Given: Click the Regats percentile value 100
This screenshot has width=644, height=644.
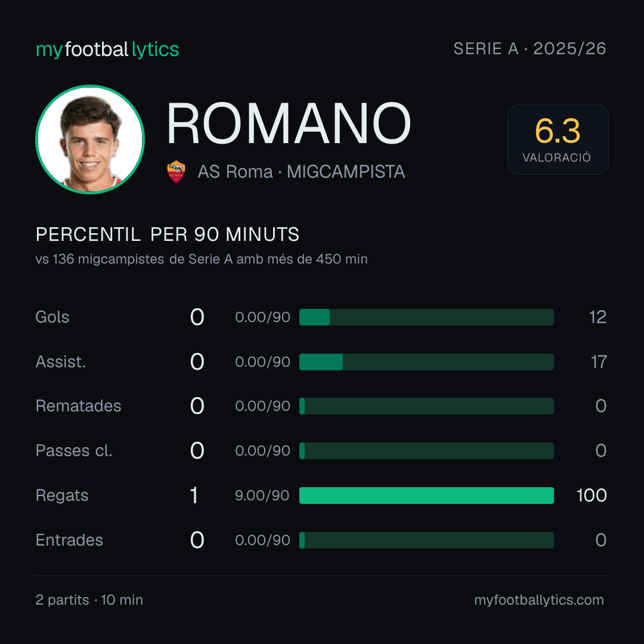Looking at the screenshot, I should [592, 496].
